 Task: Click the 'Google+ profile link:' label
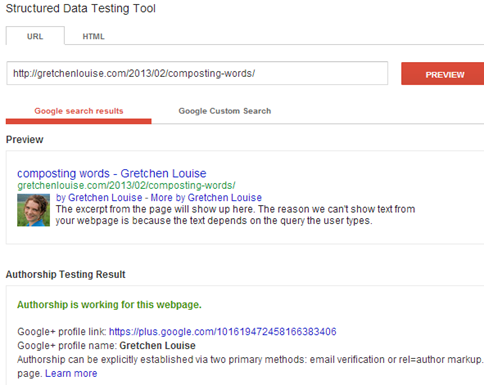tap(62, 332)
